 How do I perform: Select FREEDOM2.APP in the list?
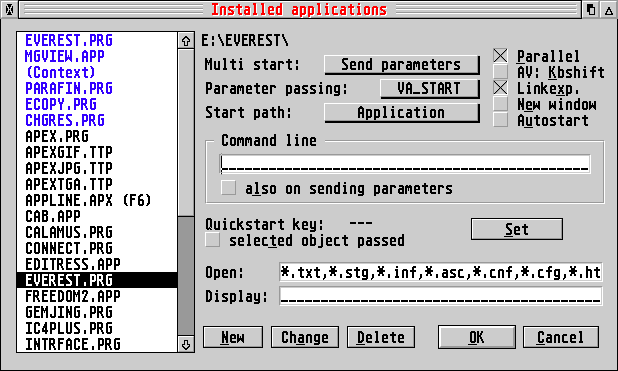click(x=97, y=296)
